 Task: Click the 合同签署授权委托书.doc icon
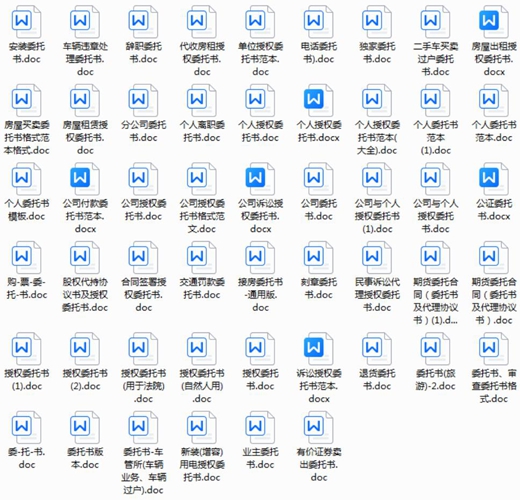pyautogui.click(x=143, y=258)
